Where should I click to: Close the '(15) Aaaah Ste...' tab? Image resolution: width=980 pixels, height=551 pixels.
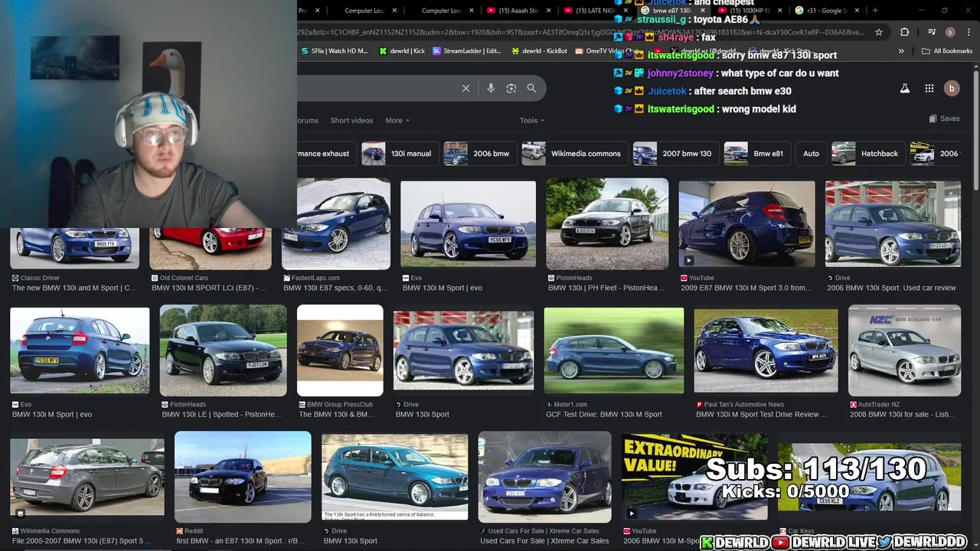[549, 11]
